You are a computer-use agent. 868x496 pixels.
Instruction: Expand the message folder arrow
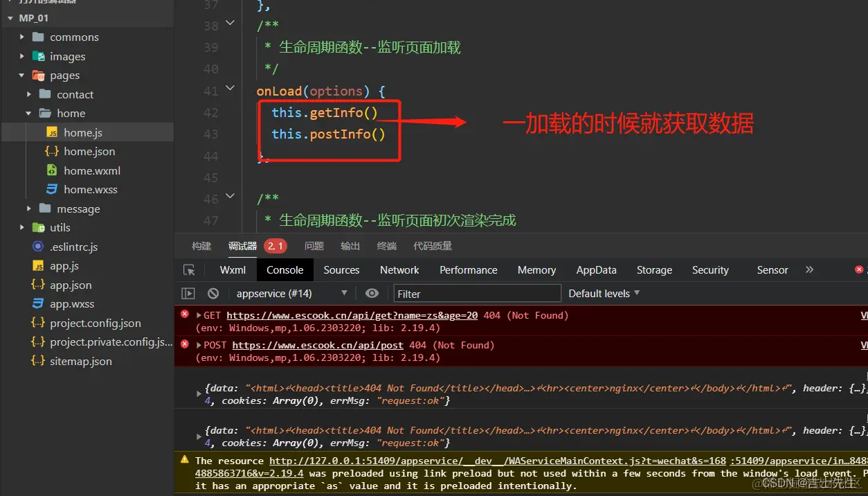click(29, 209)
